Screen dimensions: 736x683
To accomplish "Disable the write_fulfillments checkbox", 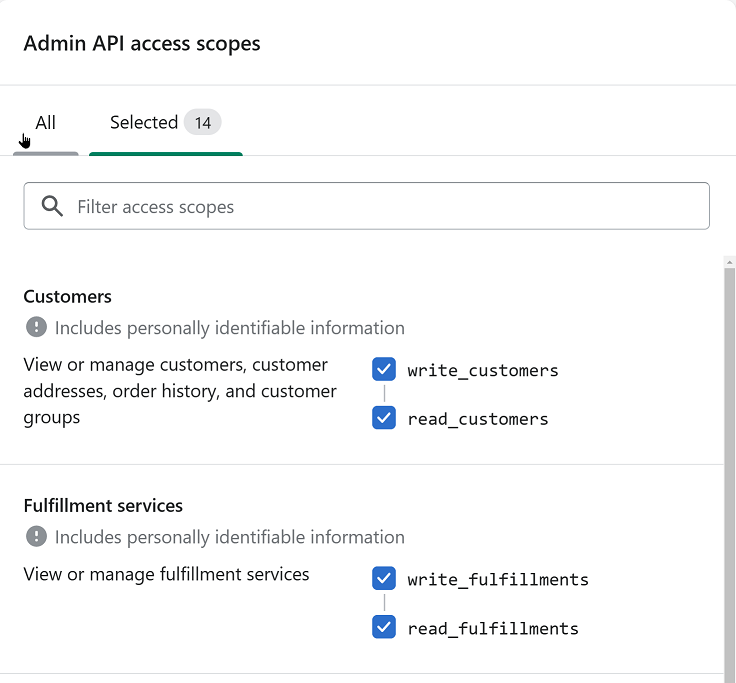I will [384, 579].
